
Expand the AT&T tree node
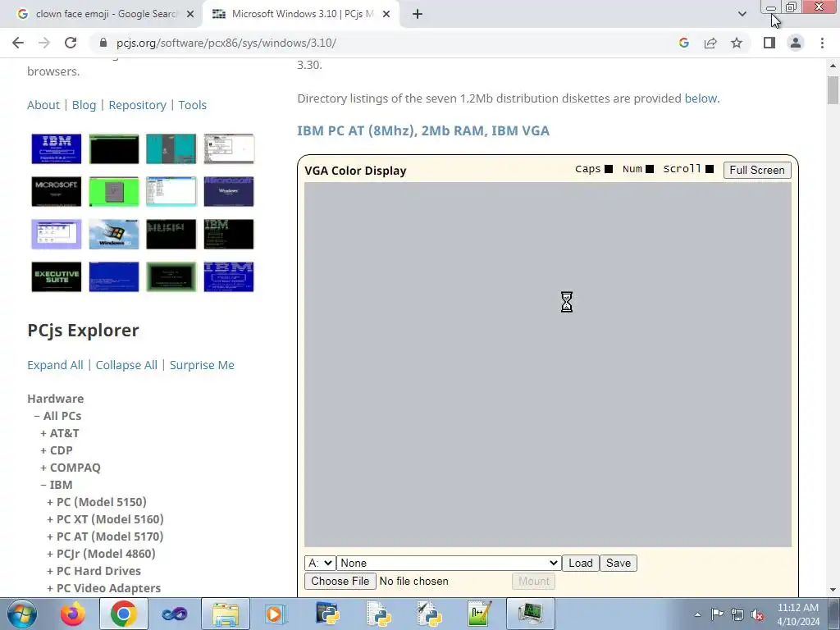click(59, 433)
